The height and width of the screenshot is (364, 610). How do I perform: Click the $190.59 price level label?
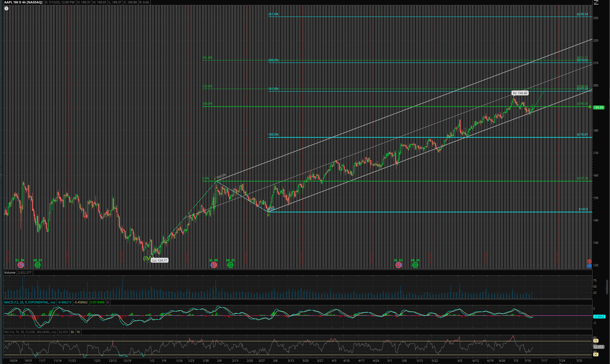coord(582,104)
